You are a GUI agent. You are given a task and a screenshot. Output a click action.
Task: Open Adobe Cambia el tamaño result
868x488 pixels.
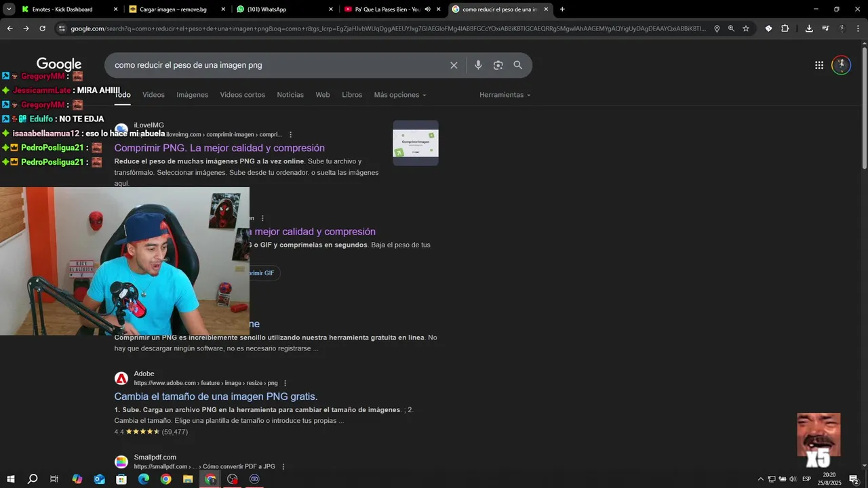coord(216,396)
